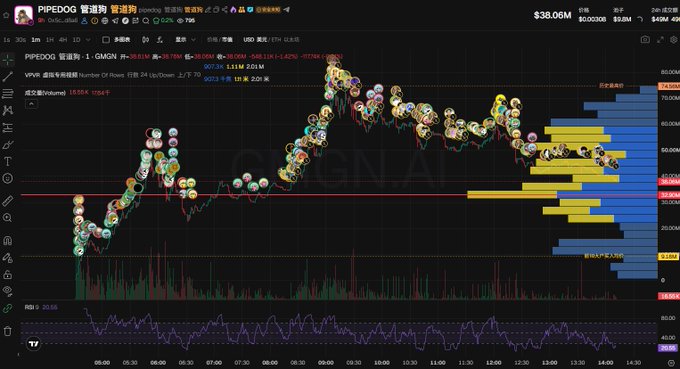Viewport: 680px width, 369px height.
Task: Enter fullscreen chart mode icon
Action: (660, 39)
